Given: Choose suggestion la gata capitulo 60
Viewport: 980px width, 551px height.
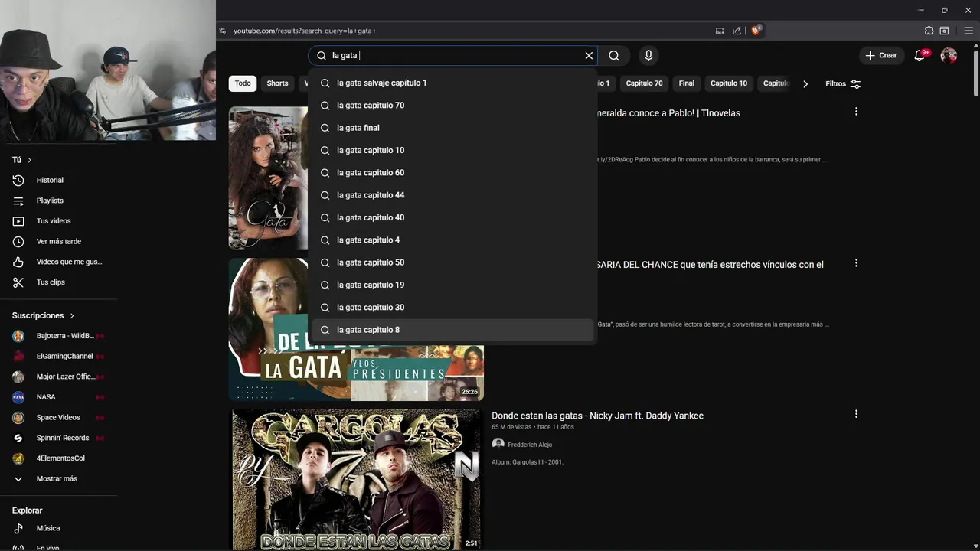Looking at the screenshot, I should click(x=452, y=173).
